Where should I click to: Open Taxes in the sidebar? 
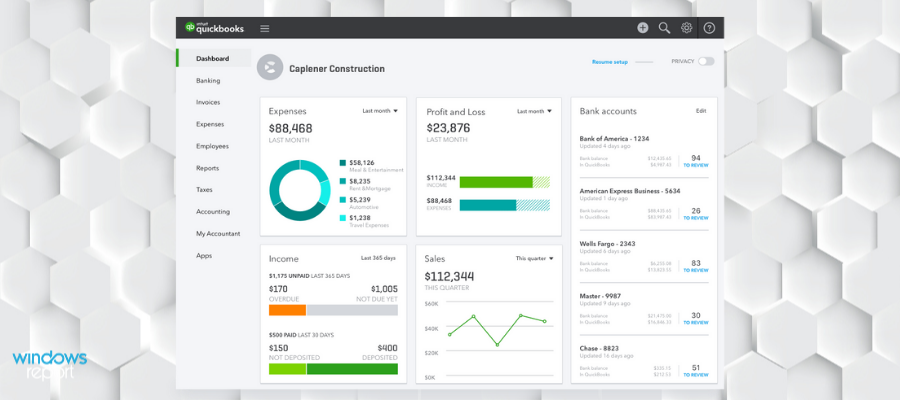point(204,190)
